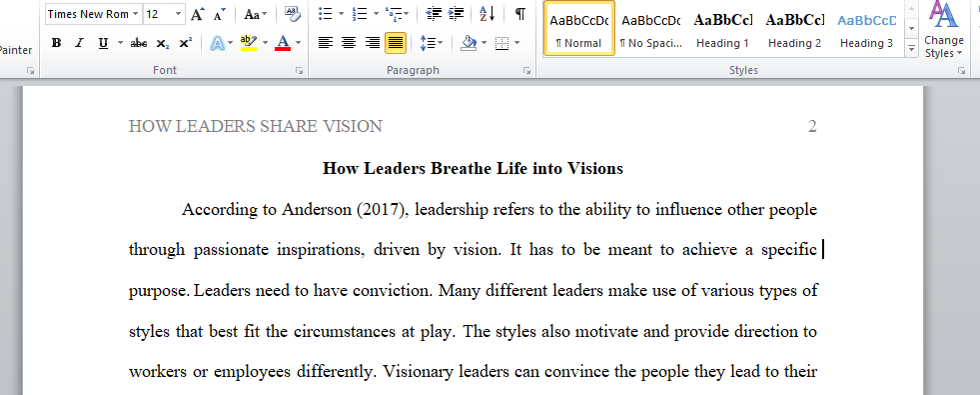Select the Normal style
The height and width of the screenshot is (395, 980).
point(578,28)
